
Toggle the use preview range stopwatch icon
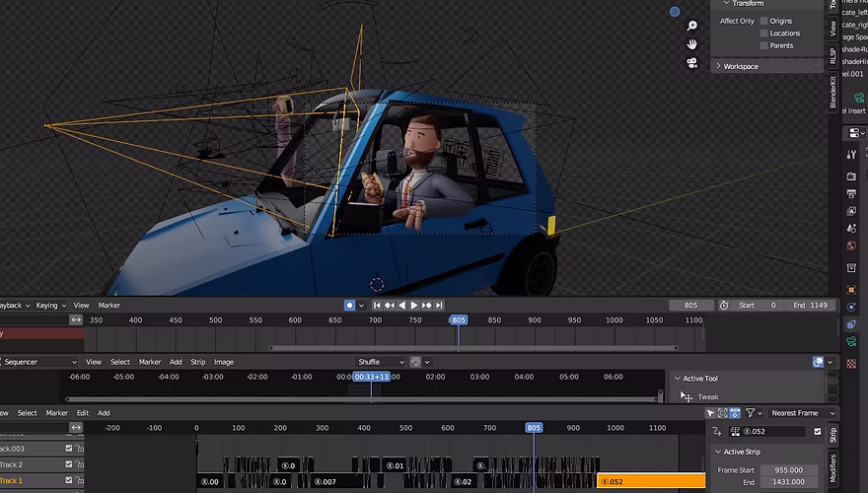[x=724, y=306]
